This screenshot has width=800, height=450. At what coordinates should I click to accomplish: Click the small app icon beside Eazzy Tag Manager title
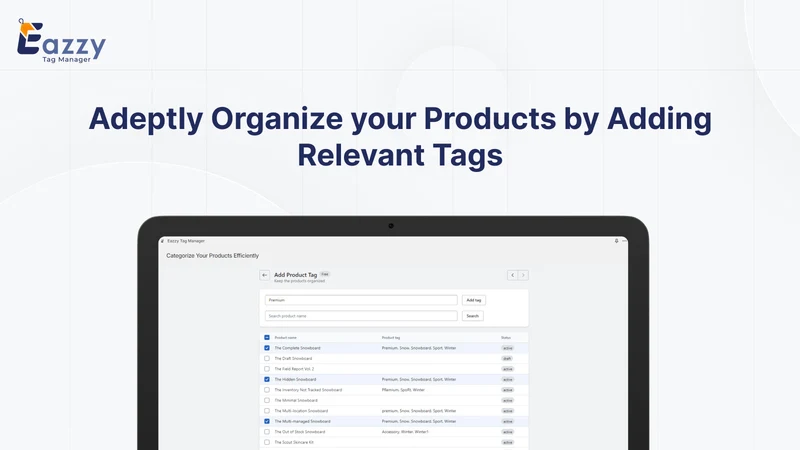tap(162, 241)
